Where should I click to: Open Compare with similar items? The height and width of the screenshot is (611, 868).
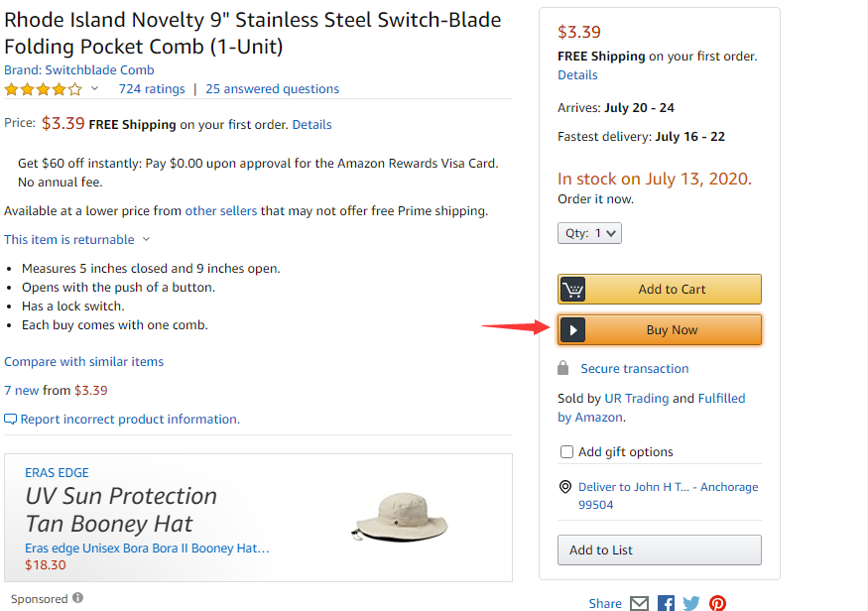[x=84, y=362]
